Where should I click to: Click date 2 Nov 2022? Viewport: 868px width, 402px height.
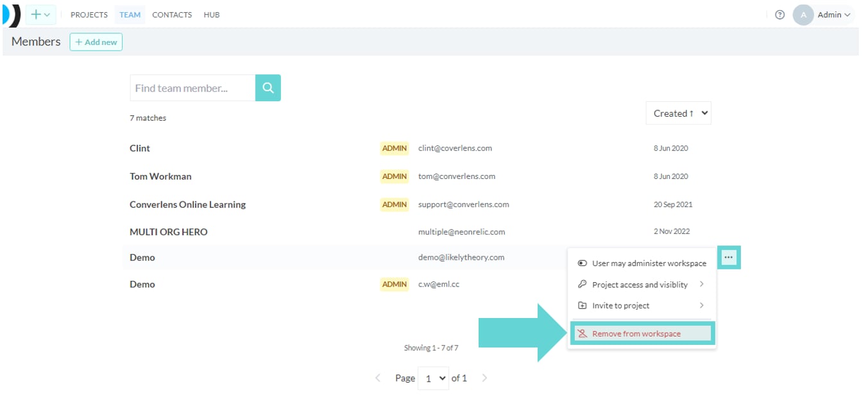tap(672, 231)
